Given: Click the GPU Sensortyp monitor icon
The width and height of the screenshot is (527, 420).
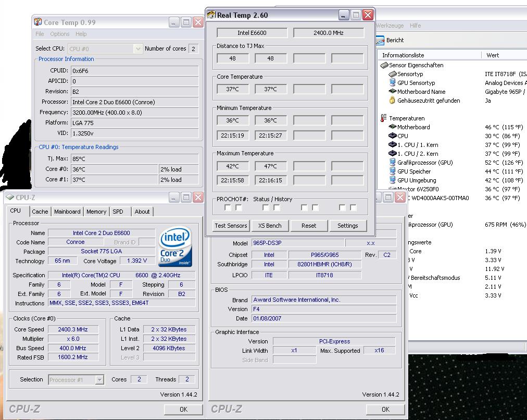Looking at the screenshot, I should coord(392,83).
